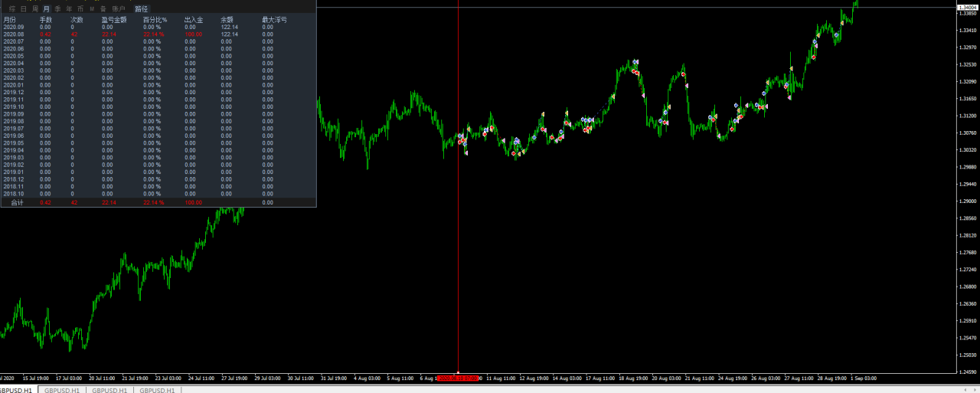Viewport: 980px width, 393px height.
Task: Select the 2020.07 month row
Action: [158, 41]
